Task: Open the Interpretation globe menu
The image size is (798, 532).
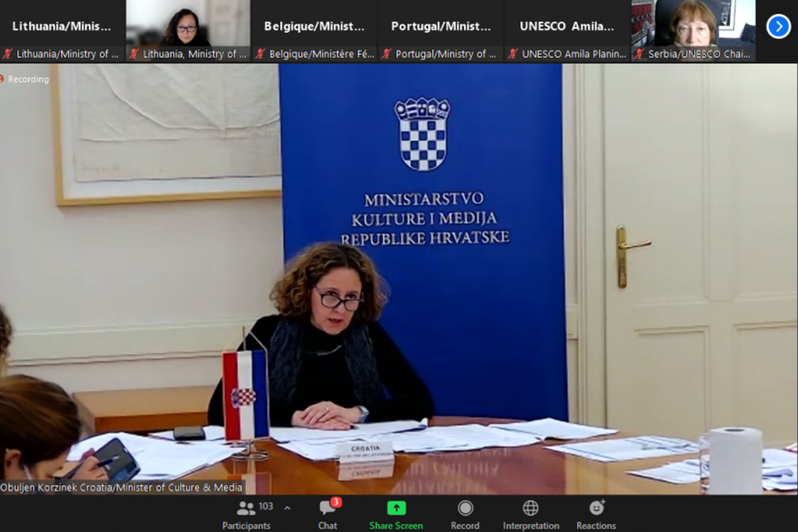Action: (531, 515)
